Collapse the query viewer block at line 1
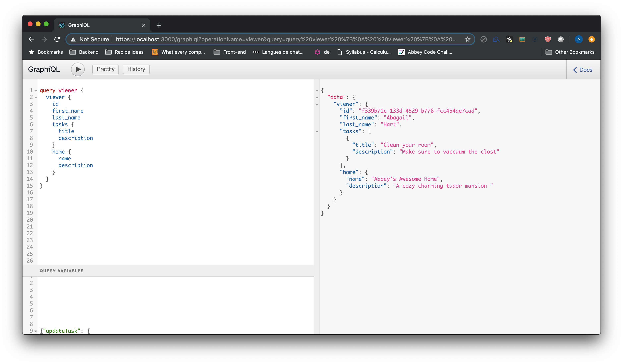The height and width of the screenshot is (364, 623). 36,91
